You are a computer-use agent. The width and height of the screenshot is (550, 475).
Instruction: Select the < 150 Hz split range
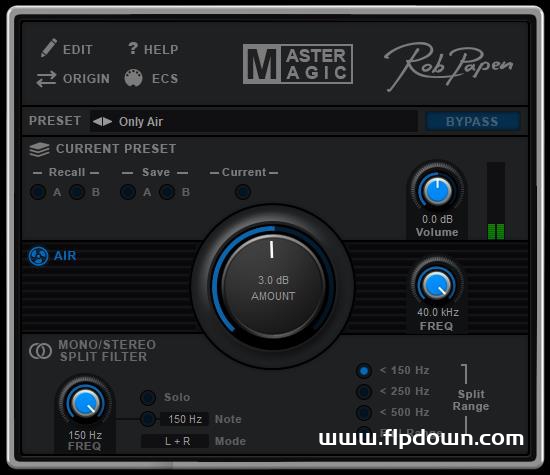point(364,371)
